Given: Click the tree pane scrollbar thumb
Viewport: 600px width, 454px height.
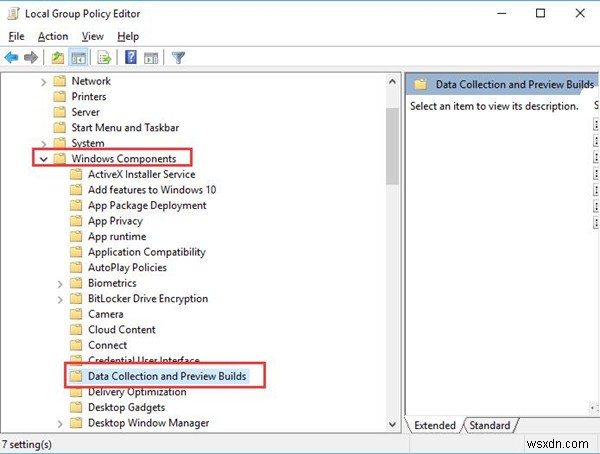Looking at the screenshot, I should (392, 146).
